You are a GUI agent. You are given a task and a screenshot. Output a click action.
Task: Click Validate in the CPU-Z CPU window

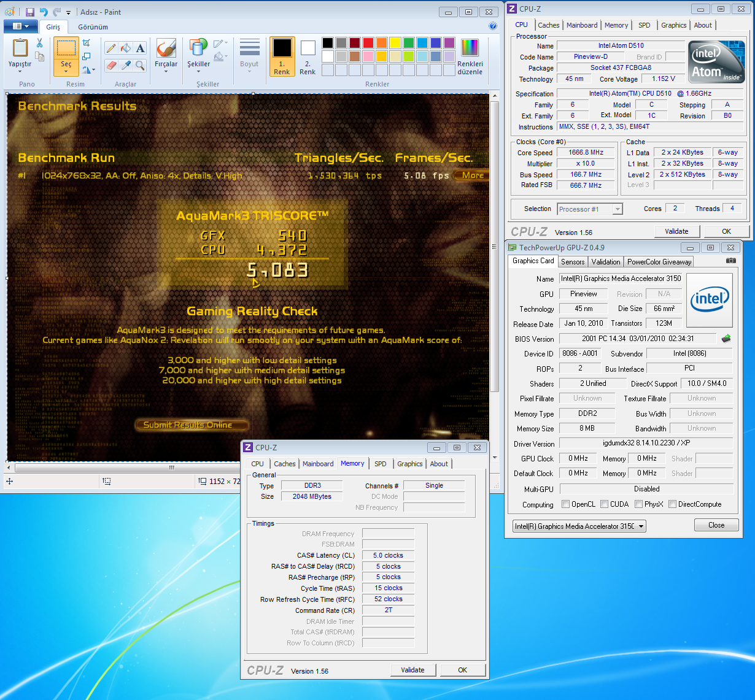pyautogui.click(x=676, y=231)
